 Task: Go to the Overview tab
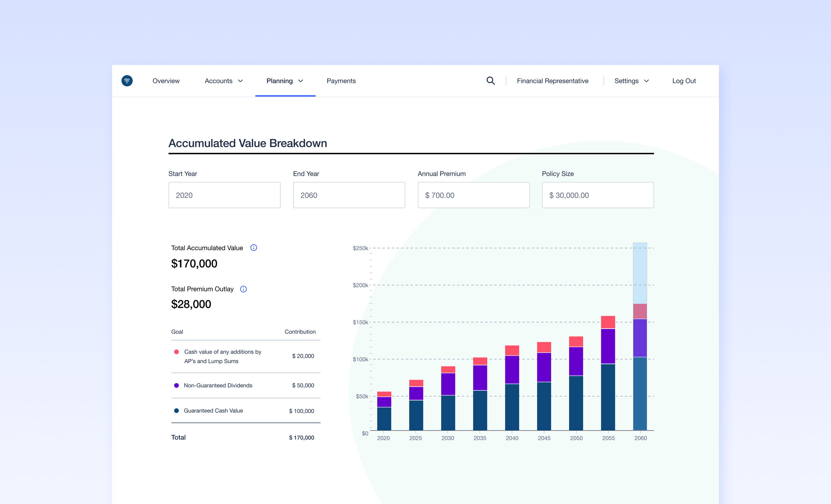pyautogui.click(x=166, y=81)
